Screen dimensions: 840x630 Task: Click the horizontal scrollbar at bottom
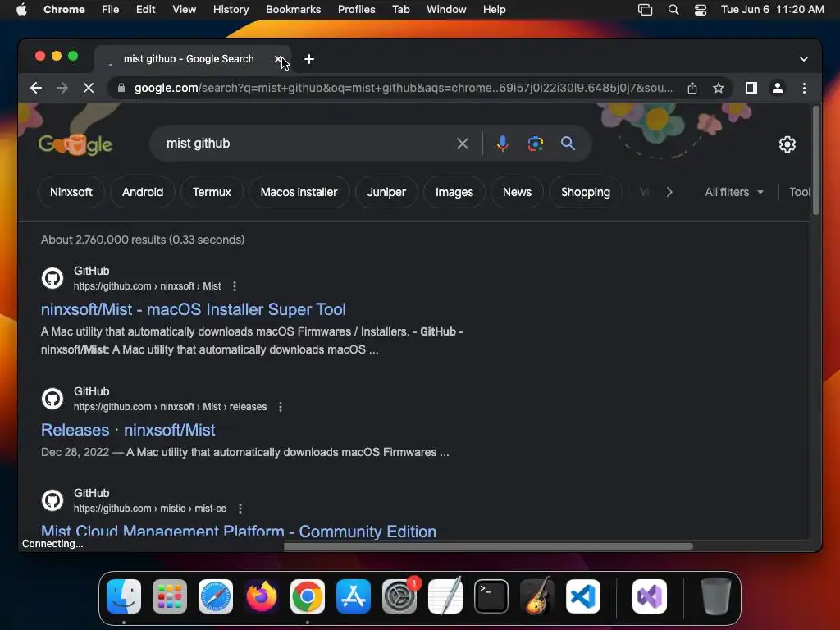[x=488, y=546]
